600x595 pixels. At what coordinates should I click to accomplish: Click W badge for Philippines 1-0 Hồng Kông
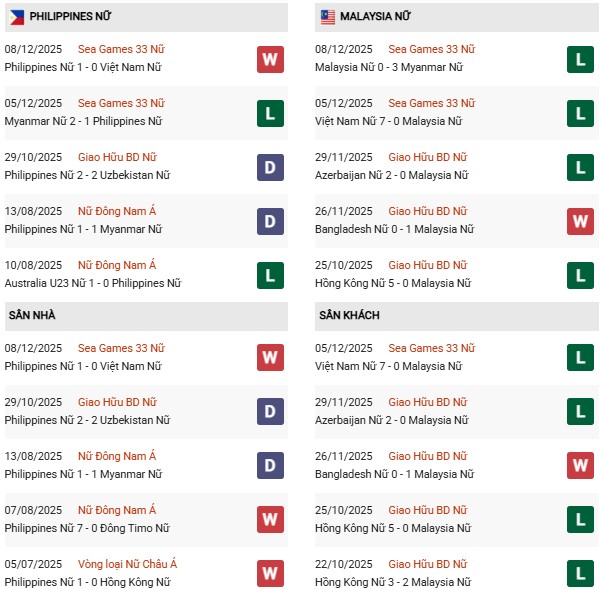(x=270, y=573)
